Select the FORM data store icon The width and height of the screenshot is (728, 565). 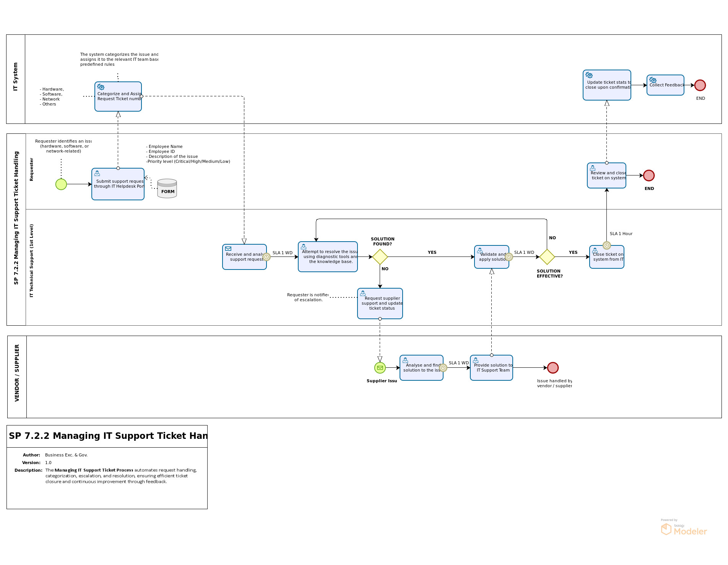[x=167, y=188]
